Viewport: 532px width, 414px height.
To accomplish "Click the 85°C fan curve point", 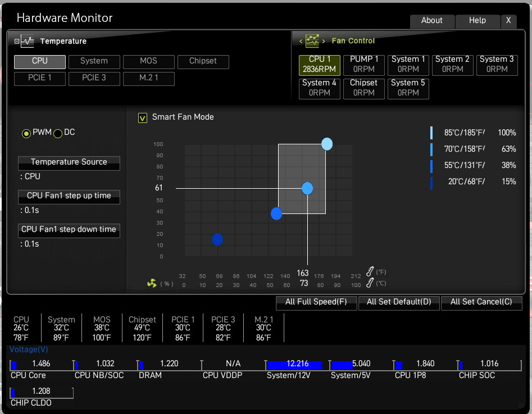I will point(327,144).
